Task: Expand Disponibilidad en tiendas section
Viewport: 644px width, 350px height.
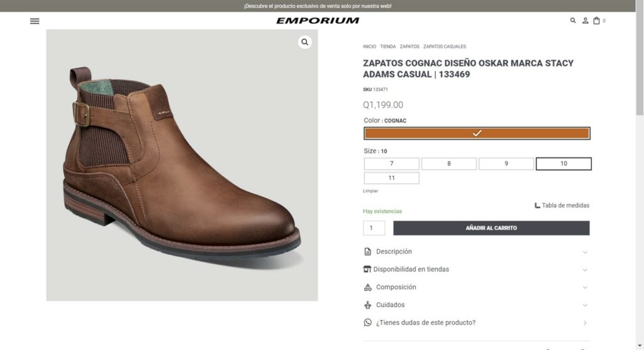Action: click(476, 269)
